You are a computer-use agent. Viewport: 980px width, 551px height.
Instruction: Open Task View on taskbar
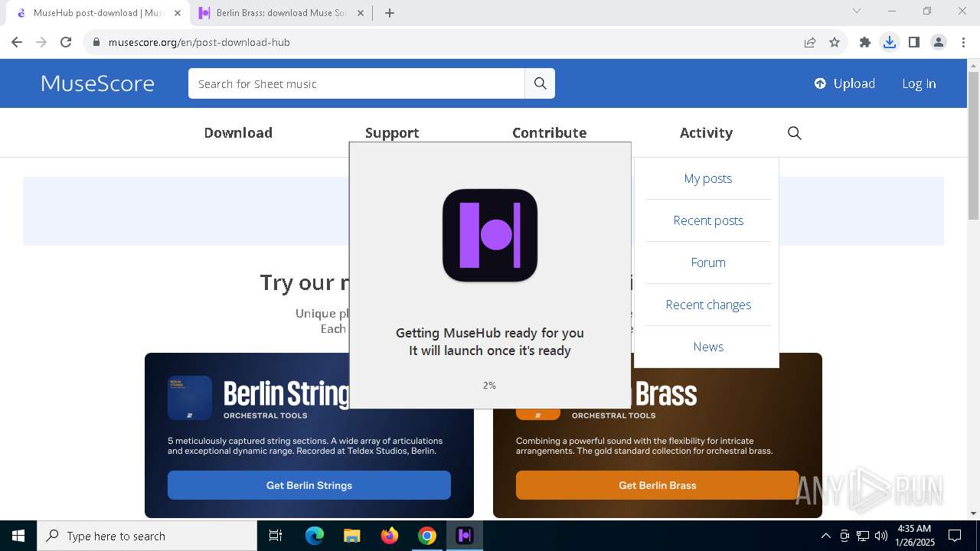276,536
